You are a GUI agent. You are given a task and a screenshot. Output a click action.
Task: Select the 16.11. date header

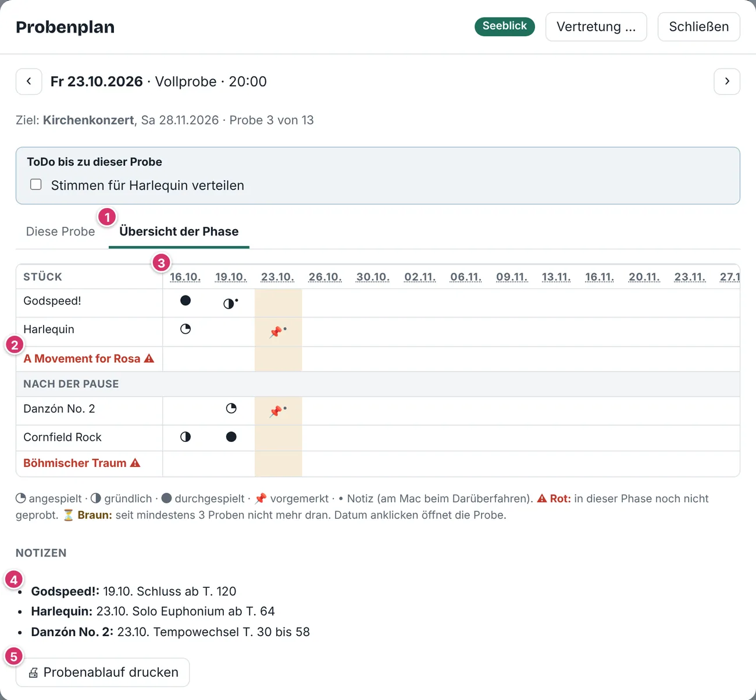(600, 277)
